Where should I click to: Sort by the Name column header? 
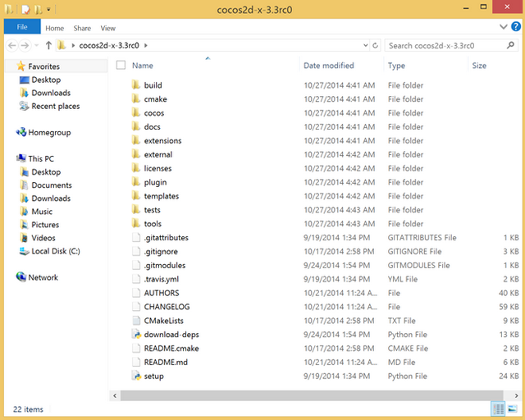143,66
